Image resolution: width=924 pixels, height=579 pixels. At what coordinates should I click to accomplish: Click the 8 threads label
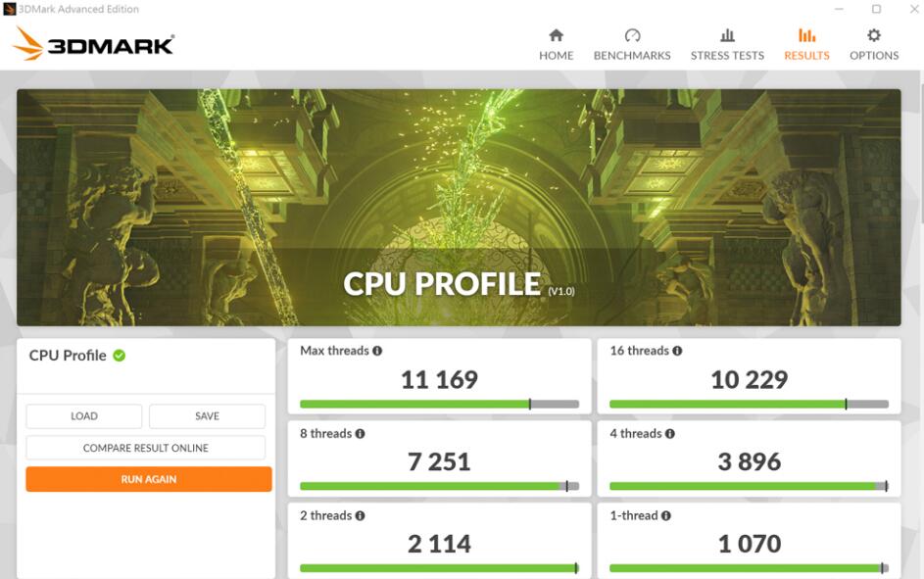coord(326,433)
